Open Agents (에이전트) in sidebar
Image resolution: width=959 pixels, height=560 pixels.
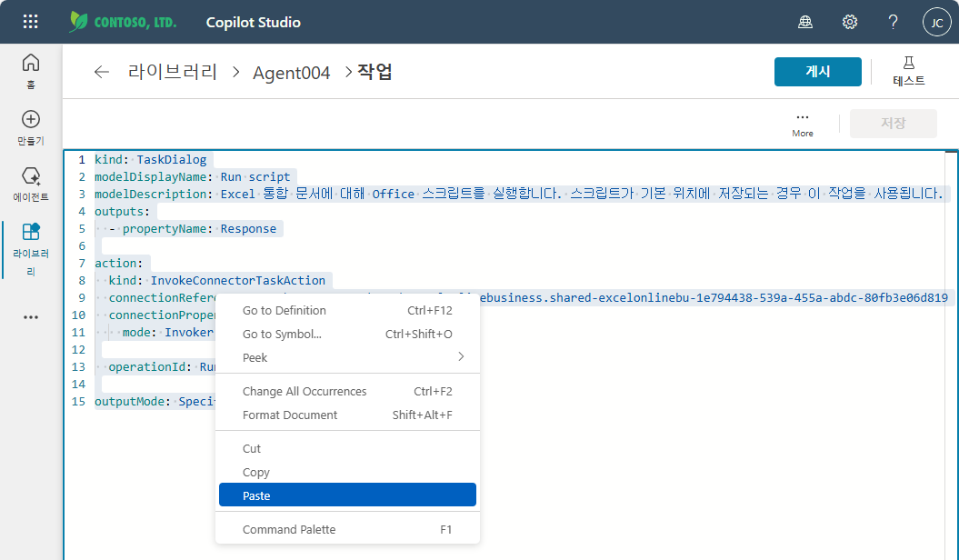click(x=31, y=184)
